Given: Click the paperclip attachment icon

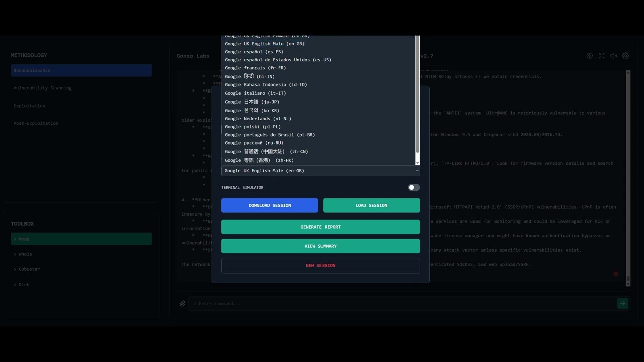Looking at the screenshot, I should [183, 303].
